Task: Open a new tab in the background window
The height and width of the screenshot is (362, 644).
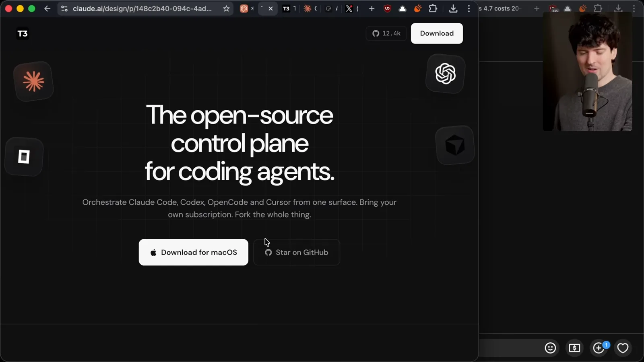Action: pyautogui.click(x=537, y=8)
